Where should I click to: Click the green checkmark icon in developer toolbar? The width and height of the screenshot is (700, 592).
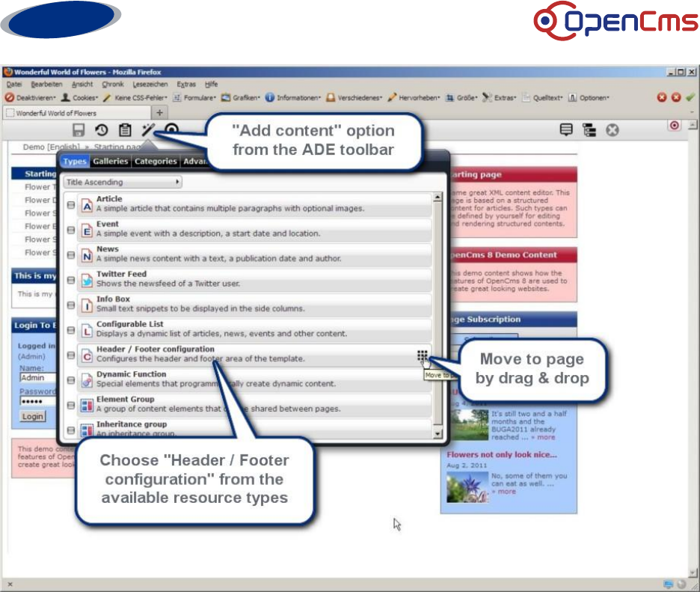tap(690, 97)
